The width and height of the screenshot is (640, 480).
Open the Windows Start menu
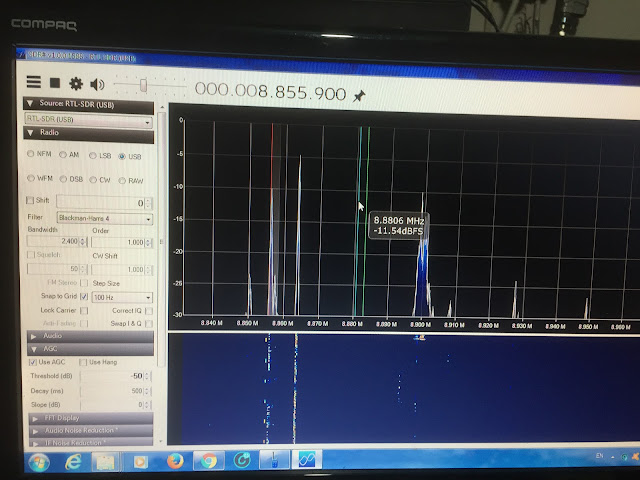39,463
